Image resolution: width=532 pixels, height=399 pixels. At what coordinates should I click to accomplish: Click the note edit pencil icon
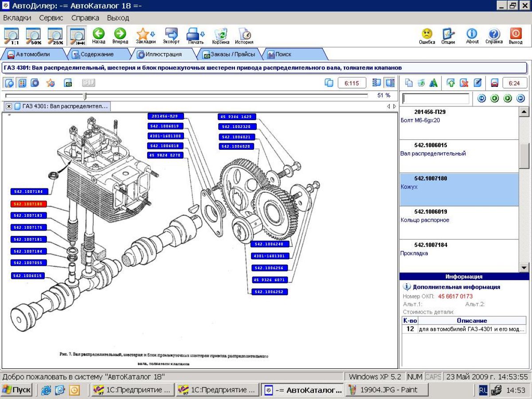coord(477,82)
